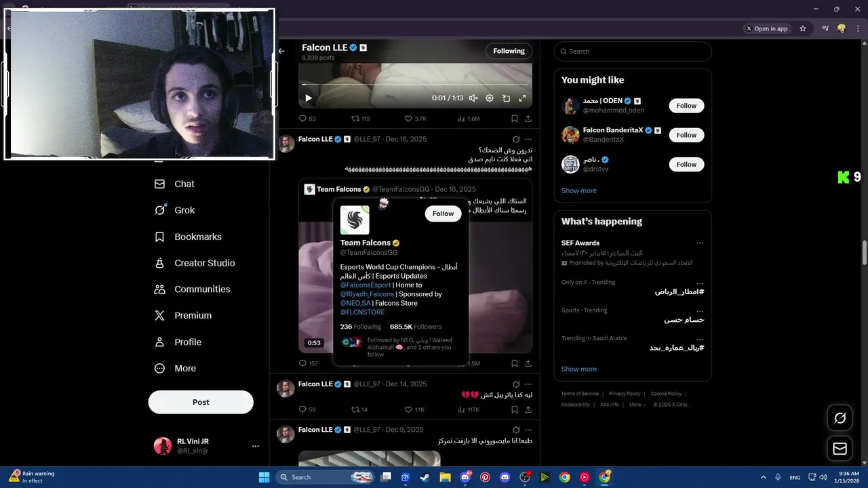Click the Team Falcons logo in hover card

coord(355,220)
